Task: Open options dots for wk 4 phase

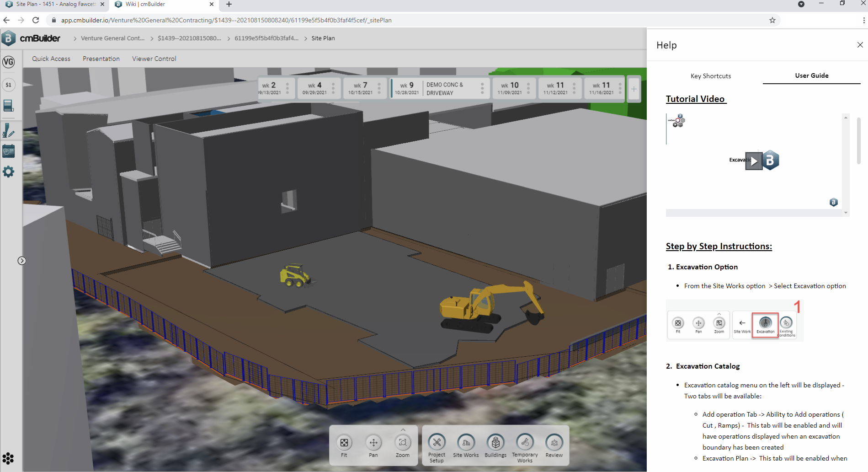Action: (333, 88)
